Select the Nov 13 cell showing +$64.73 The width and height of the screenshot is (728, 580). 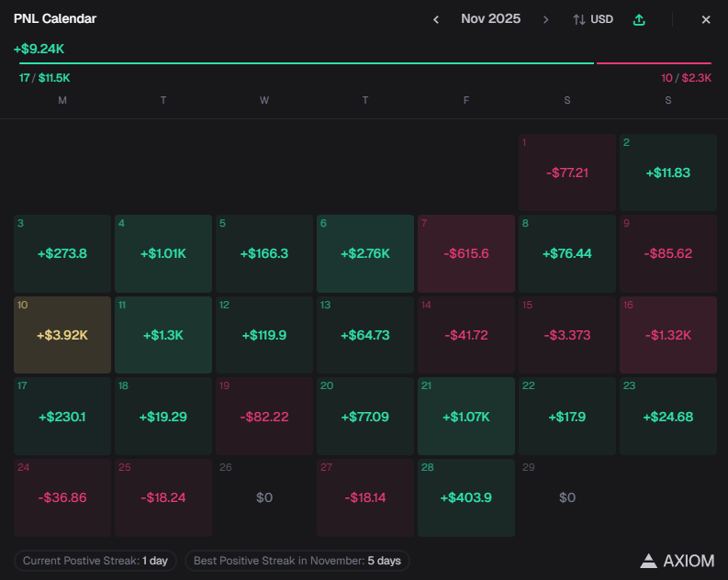[365, 335]
